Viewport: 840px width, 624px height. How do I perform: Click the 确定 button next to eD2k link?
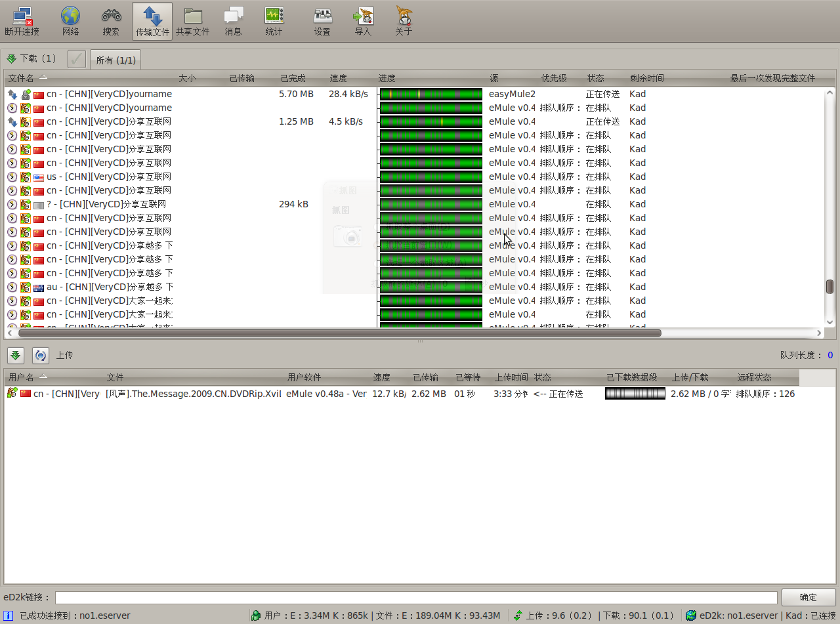click(x=808, y=597)
